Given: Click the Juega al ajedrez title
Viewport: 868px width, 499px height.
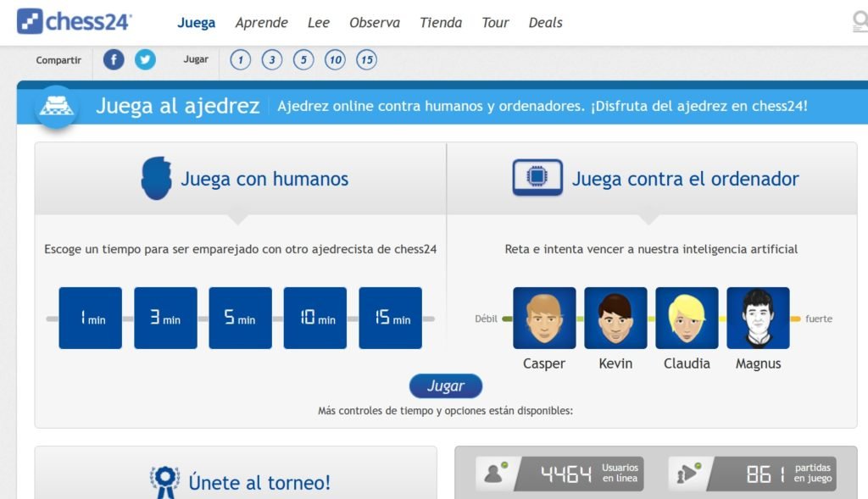Looking at the screenshot, I should point(178,106).
